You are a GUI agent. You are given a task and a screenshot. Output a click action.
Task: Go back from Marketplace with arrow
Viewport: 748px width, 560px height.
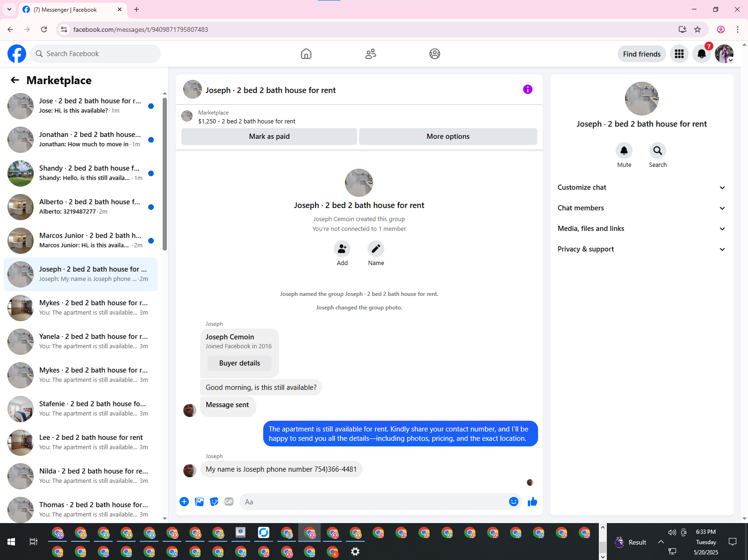click(15, 80)
